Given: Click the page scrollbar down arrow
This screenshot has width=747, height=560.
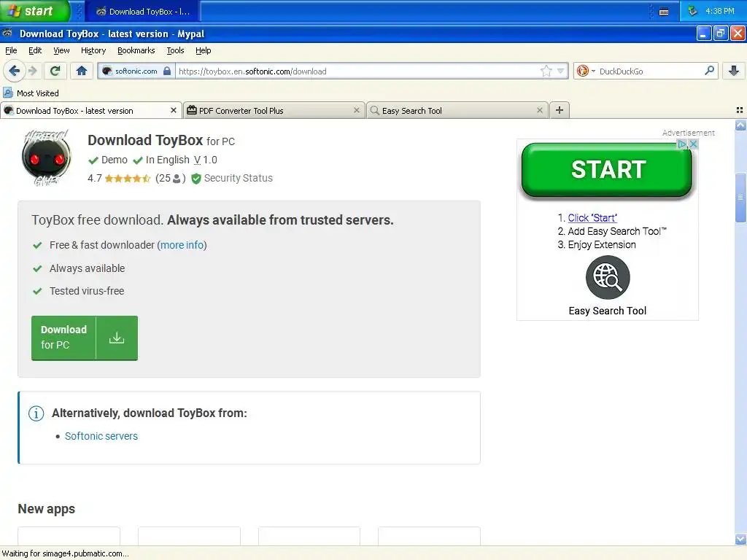Looking at the screenshot, I should [740, 539].
